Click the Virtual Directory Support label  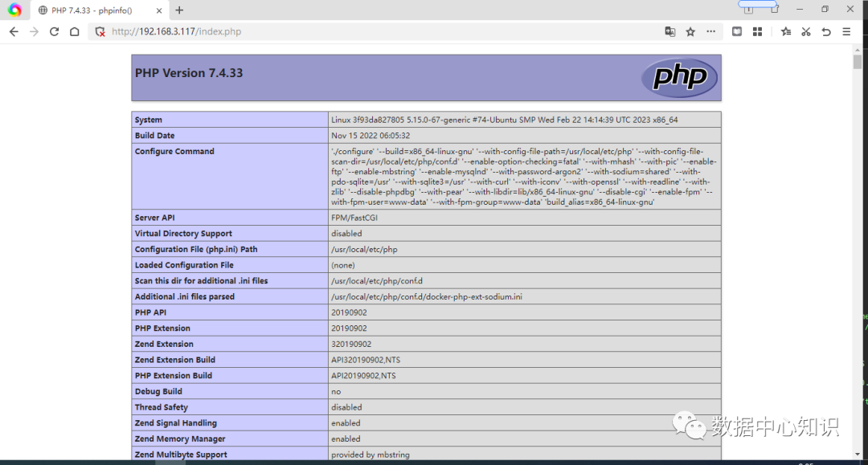coord(183,234)
